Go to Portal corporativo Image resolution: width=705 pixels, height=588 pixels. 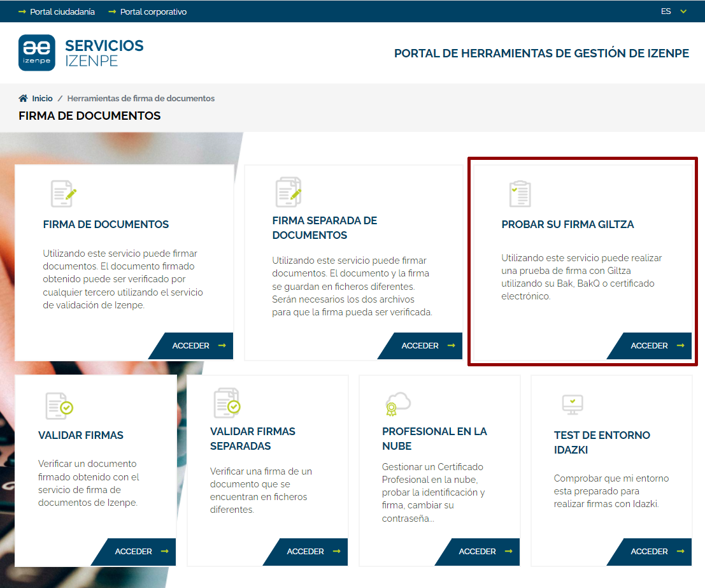pos(153,11)
